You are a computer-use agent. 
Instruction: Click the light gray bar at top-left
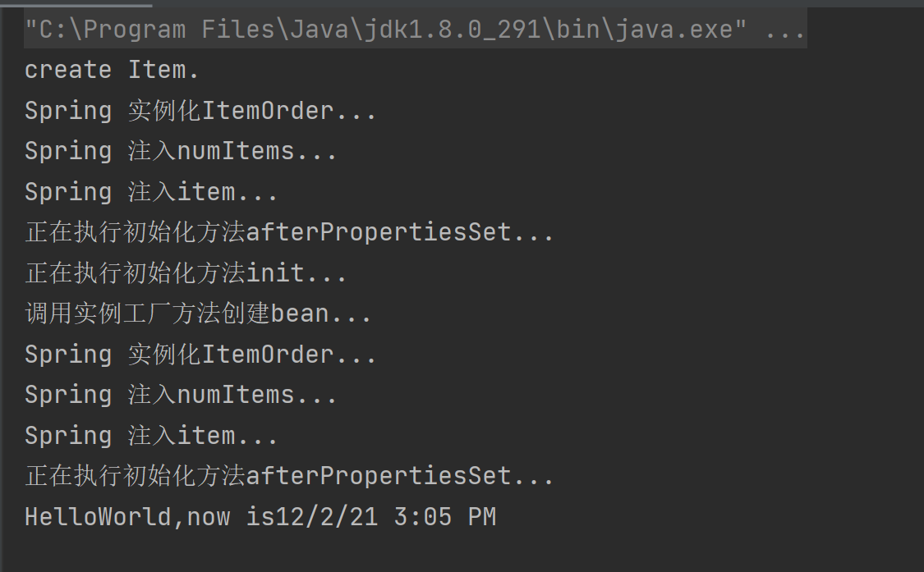(76, 3)
